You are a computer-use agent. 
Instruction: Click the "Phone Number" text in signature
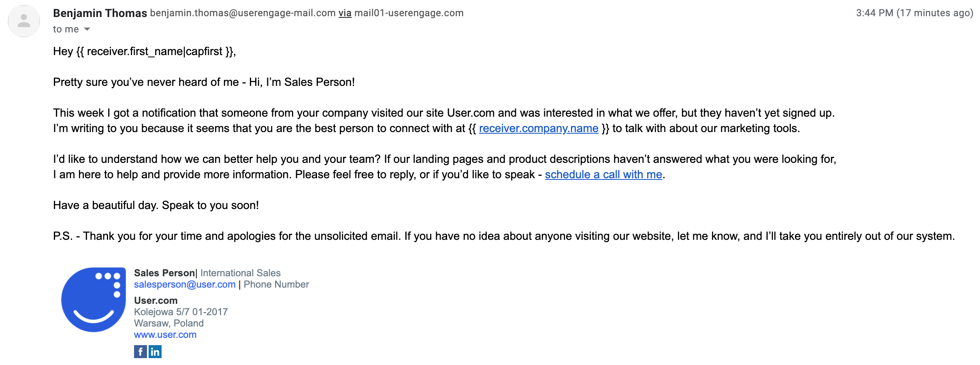(x=276, y=284)
